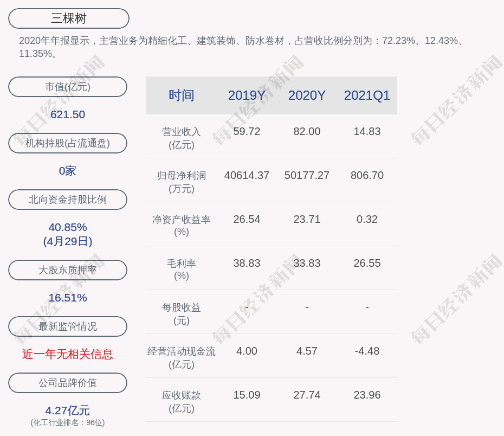Select the 北向资金持股比例 label pill
Viewport: 504px width, 436px height.
68,200
